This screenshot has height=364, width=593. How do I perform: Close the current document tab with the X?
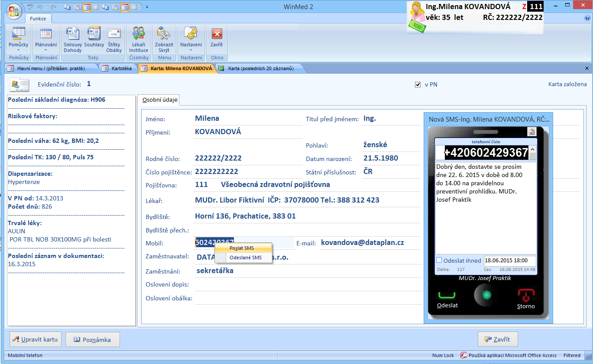pyautogui.click(x=587, y=68)
